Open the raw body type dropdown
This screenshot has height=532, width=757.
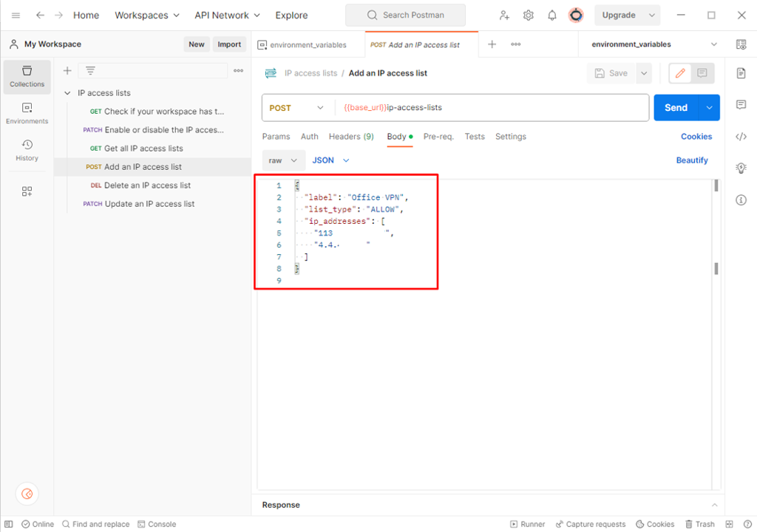coord(283,160)
